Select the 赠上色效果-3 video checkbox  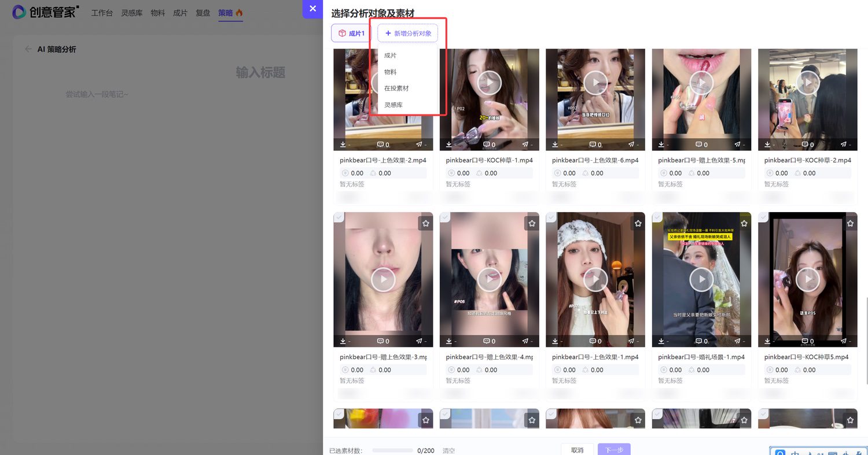(x=339, y=217)
